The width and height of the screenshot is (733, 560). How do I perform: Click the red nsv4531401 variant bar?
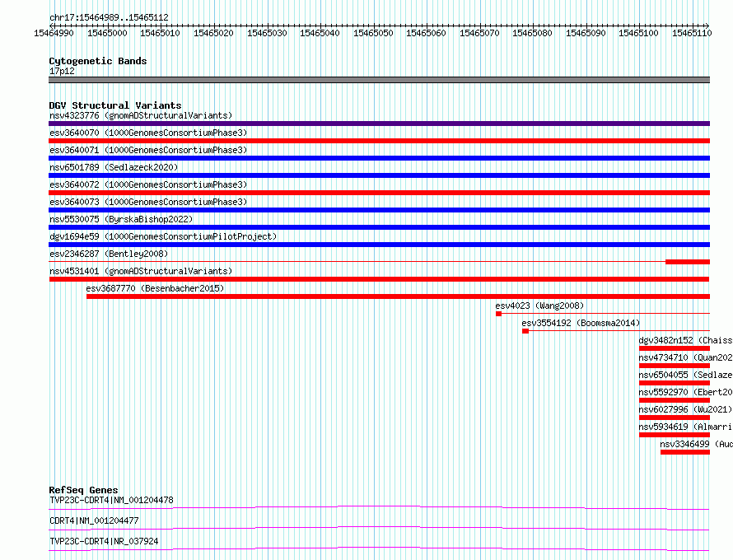pyautogui.click(x=379, y=279)
